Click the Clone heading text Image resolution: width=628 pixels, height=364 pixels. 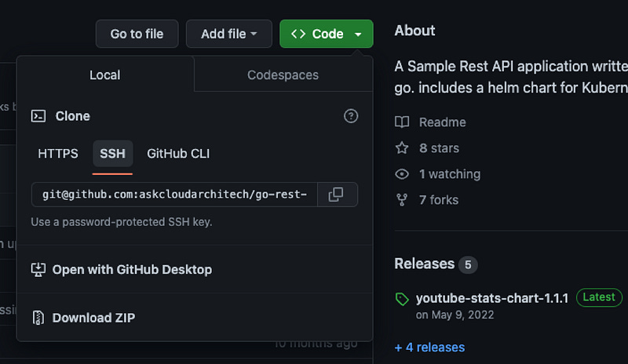pos(72,116)
